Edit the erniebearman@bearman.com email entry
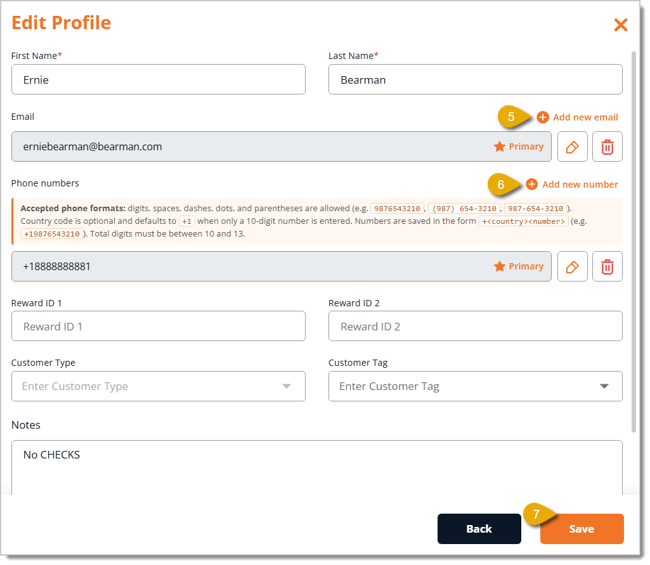The width and height of the screenshot is (650, 565). point(572,147)
